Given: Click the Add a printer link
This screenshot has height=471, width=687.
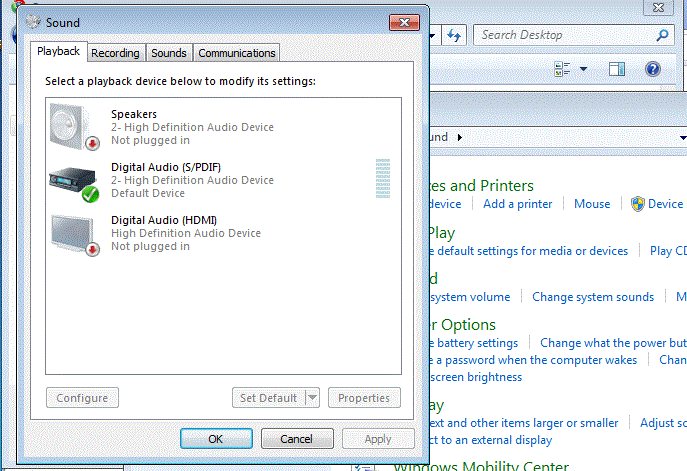Looking at the screenshot, I should pos(517,204).
